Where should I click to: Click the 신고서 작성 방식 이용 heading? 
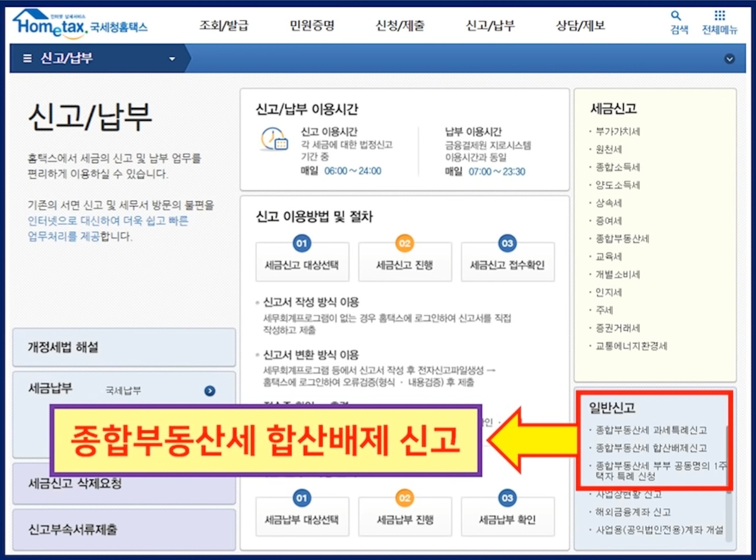311,302
